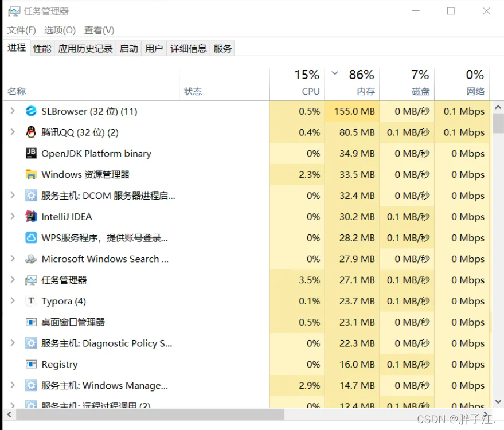Viewport: 504px width, 430px height.
Task: Click the 22.3 MB memory value
Action: (357, 343)
